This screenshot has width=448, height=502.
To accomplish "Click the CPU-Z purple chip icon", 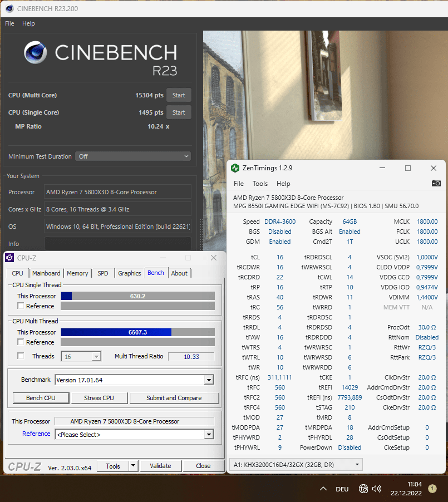I will click(x=9, y=258).
